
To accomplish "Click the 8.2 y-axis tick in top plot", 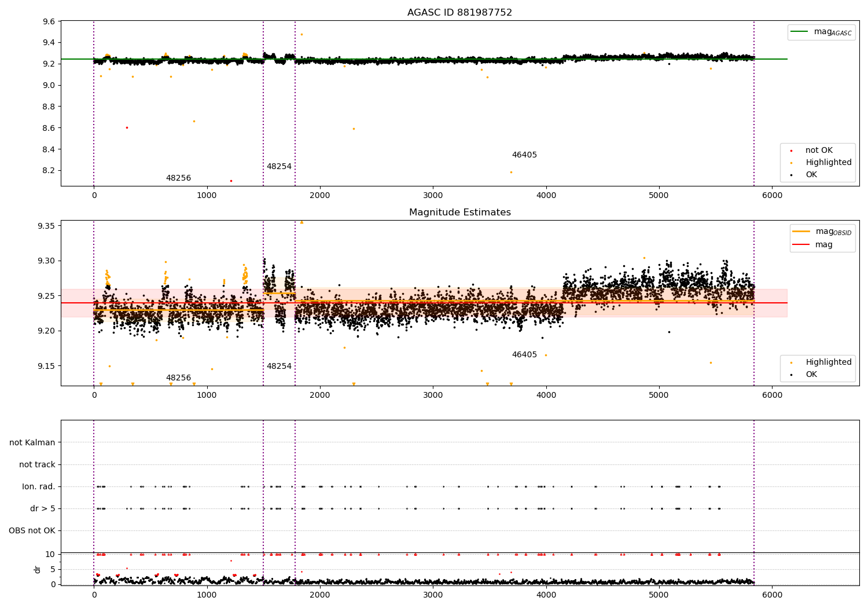I will (x=50, y=170).
